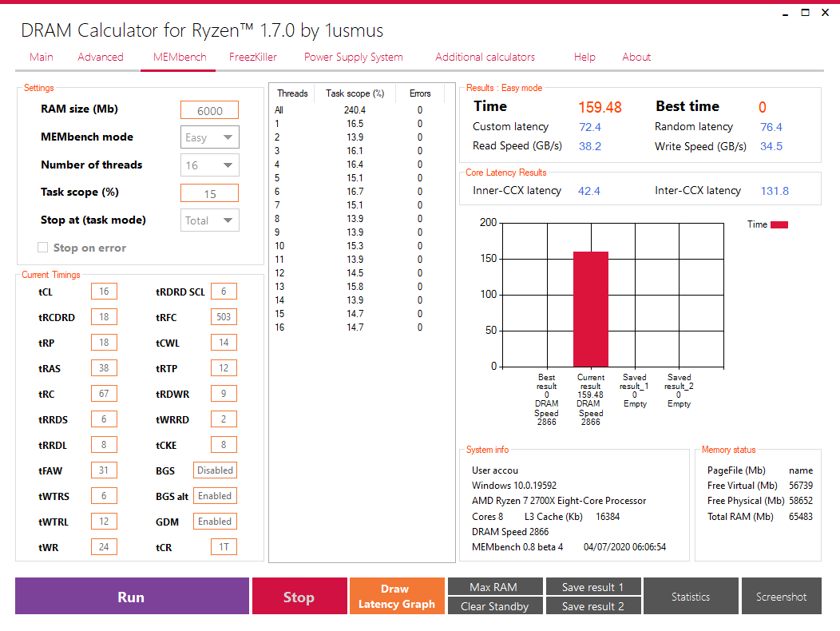
Task: Click the Task scope (%) column header
Action: tap(355, 93)
